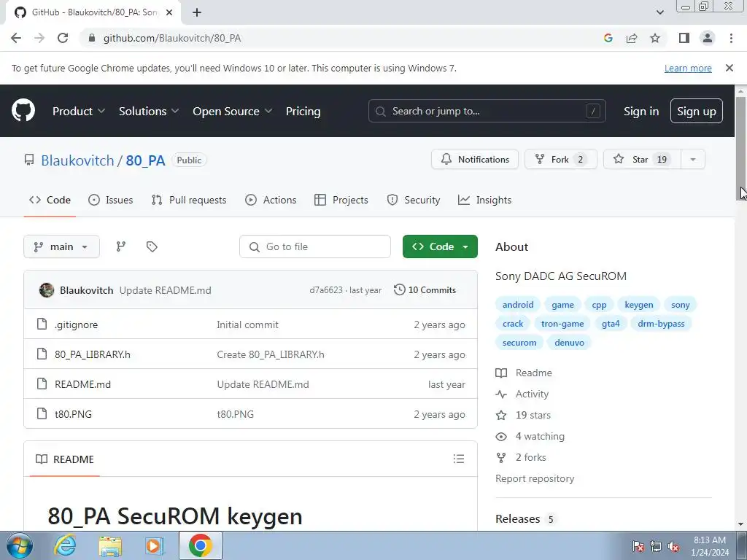Click the Pricing link
Image resolution: width=747 pixels, height=560 pixels.
tap(303, 111)
